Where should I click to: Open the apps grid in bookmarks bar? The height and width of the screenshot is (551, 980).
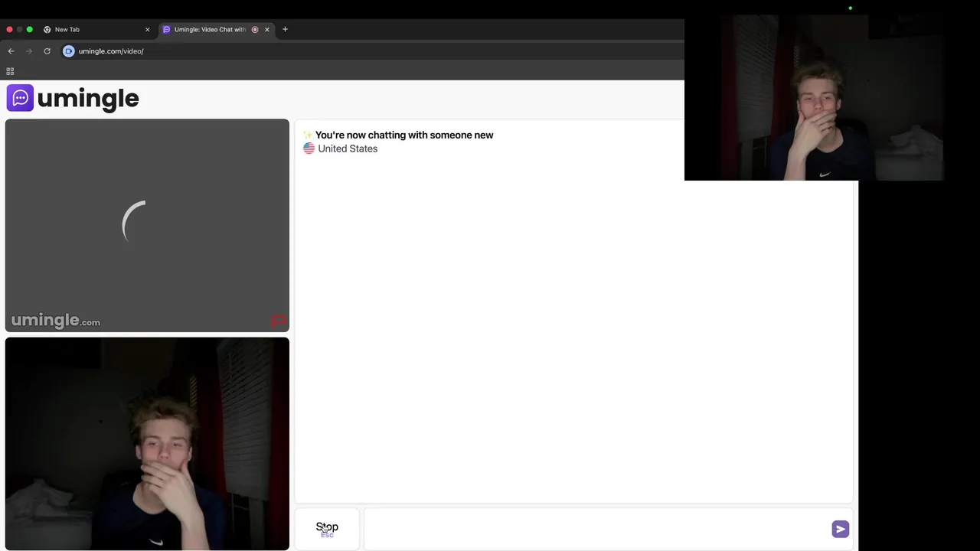[x=10, y=71]
